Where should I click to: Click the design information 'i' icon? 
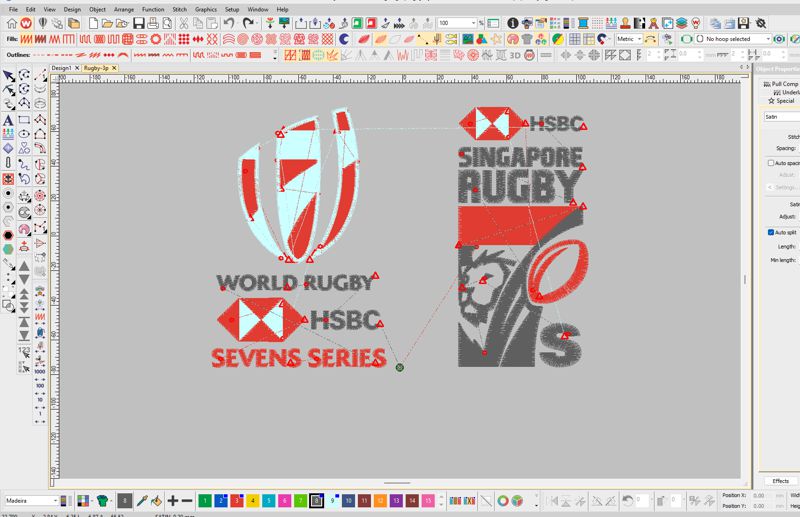[x=512, y=23]
